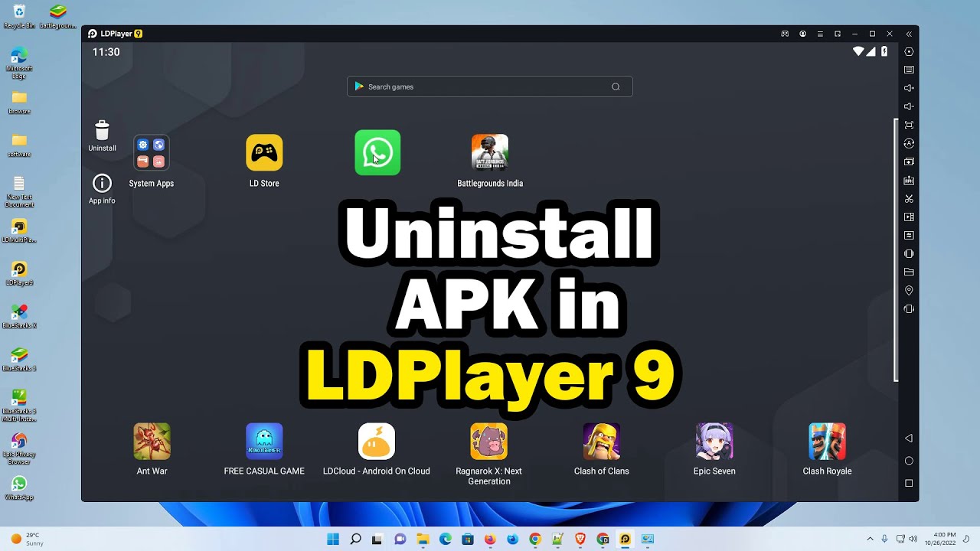Screen dimensions: 980x551
Task: Open Epic Seven game
Action: (714, 442)
